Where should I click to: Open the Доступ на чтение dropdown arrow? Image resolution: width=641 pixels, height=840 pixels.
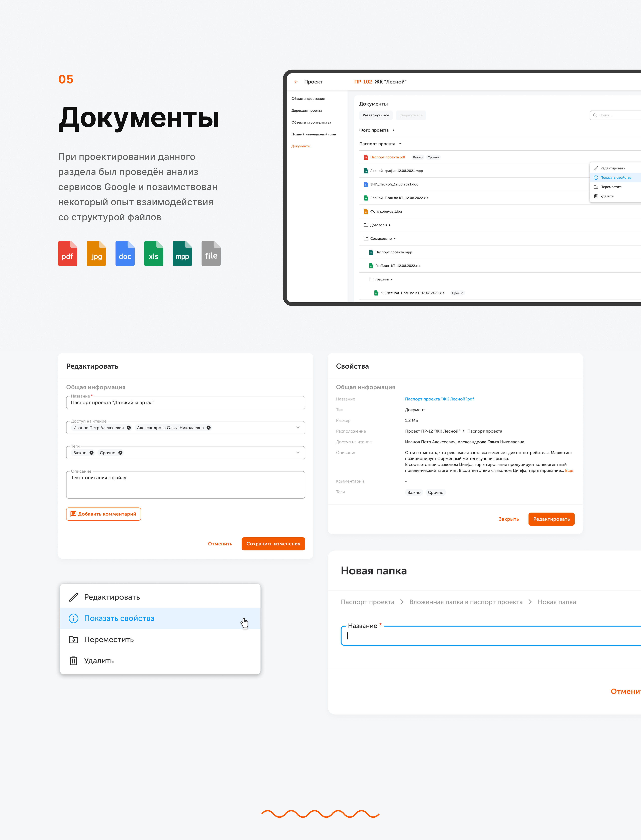[x=298, y=428]
